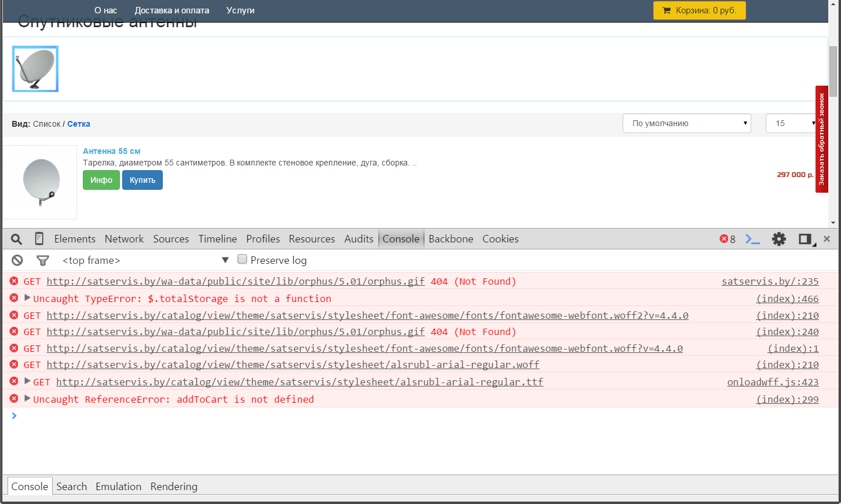This screenshot has height=504, width=841.
Task: Switch to the Elements tab
Action: pyautogui.click(x=75, y=239)
